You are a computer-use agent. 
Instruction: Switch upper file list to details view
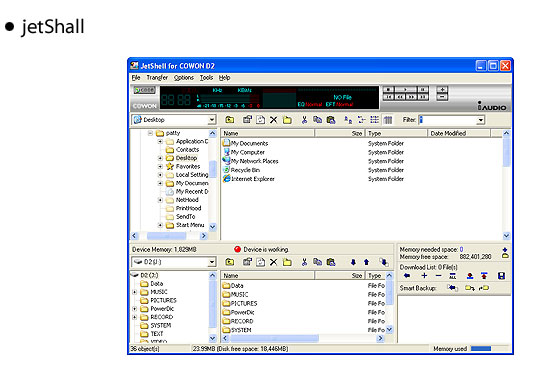pos(374,120)
